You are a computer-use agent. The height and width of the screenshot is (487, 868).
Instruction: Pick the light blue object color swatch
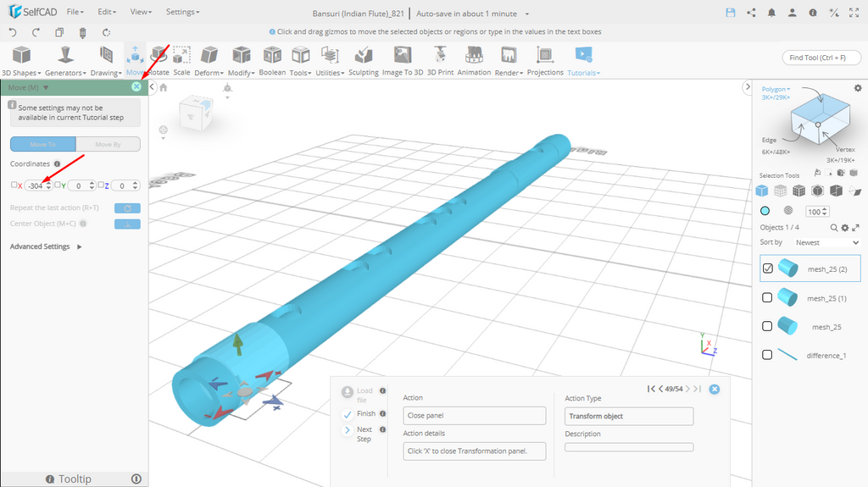(765, 211)
